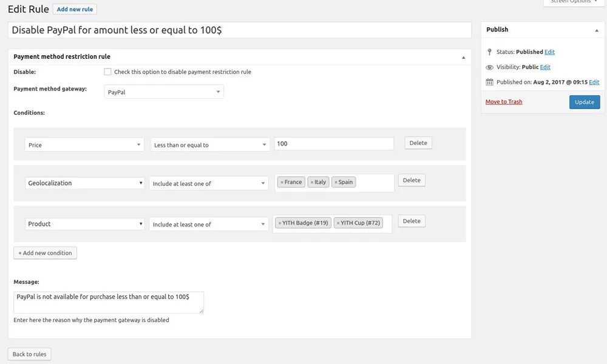This screenshot has width=607, height=364.
Task: Expand the Screen Options tab
Action: click(x=574, y=2)
